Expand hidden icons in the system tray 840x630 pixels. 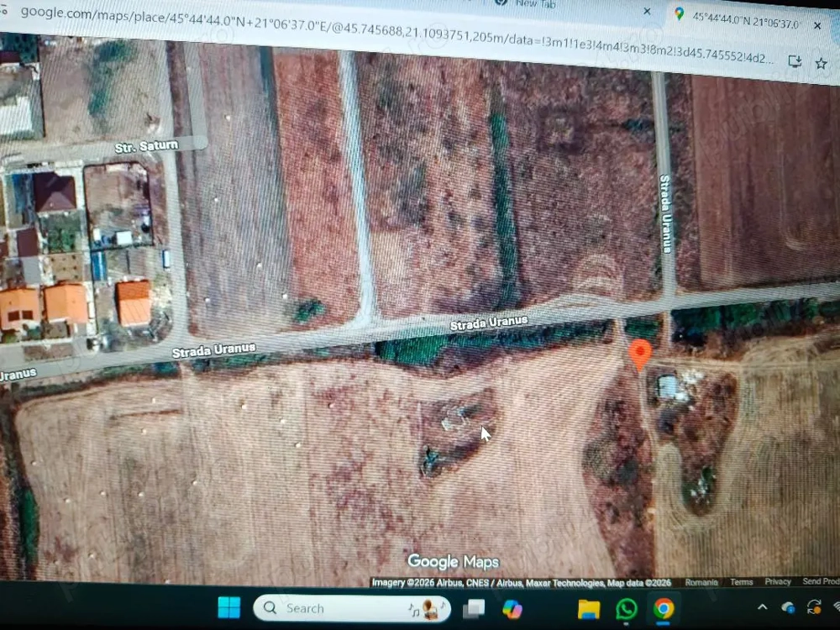(x=763, y=606)
